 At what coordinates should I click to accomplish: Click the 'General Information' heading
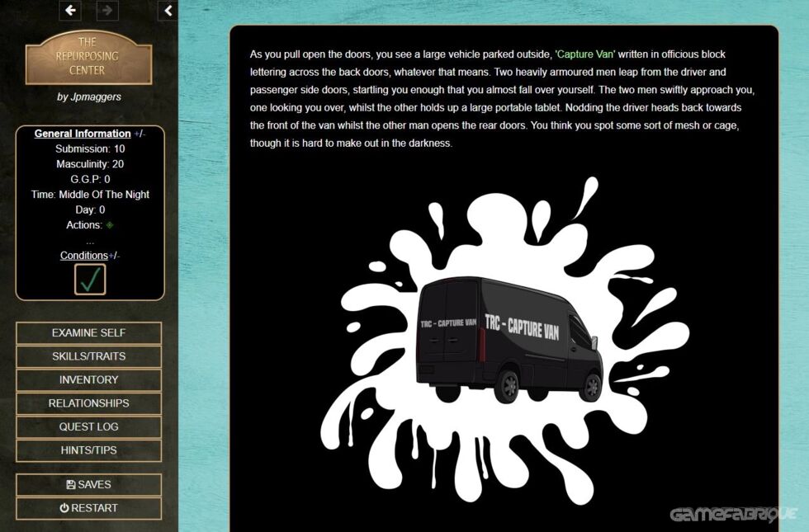pos(83,134)
